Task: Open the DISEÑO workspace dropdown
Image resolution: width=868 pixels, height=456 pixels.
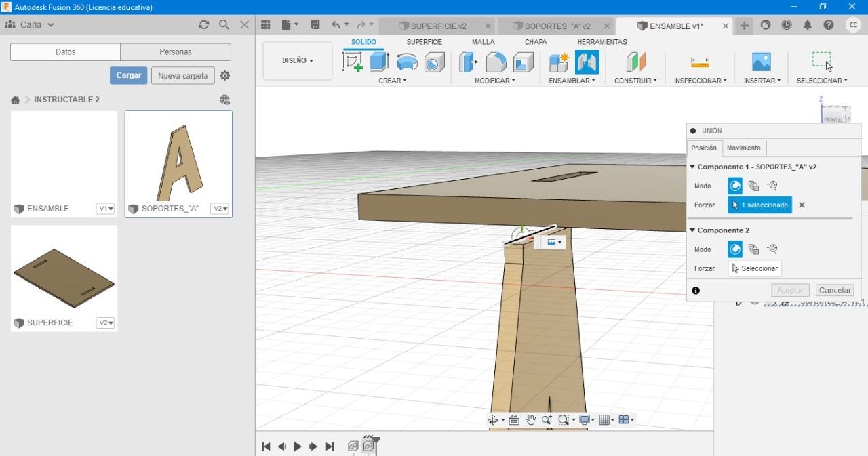Action: tap(298, 61)
